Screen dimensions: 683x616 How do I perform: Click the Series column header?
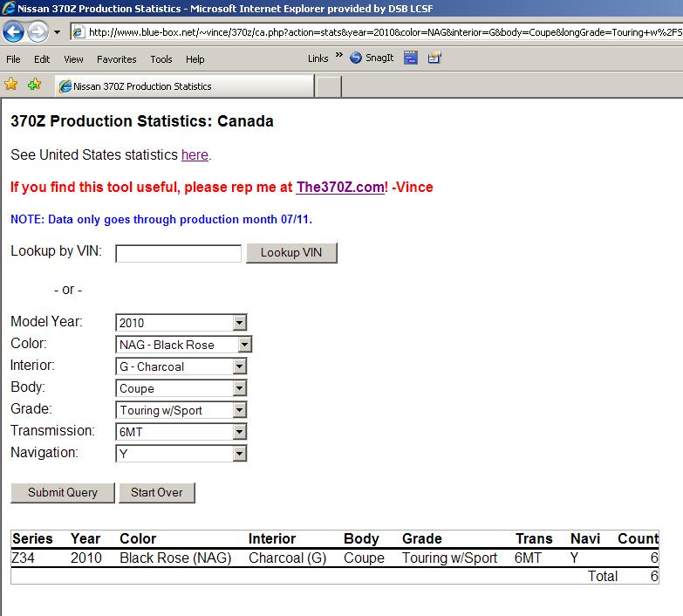32,539
